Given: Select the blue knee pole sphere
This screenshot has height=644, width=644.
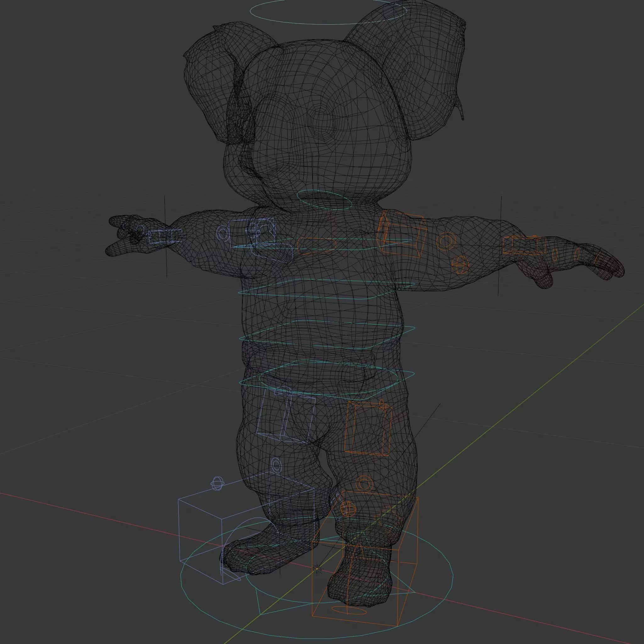Looking at the screenshot, I should (217, 484).
